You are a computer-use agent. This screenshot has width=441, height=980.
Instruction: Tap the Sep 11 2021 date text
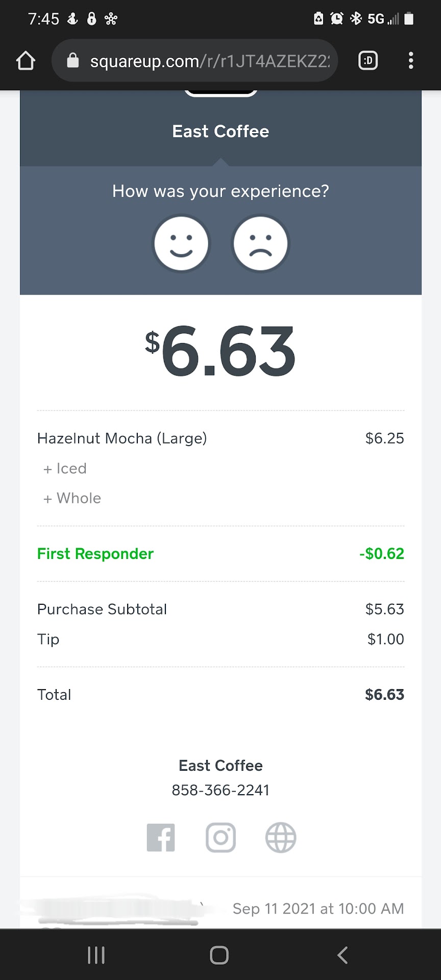318,909
